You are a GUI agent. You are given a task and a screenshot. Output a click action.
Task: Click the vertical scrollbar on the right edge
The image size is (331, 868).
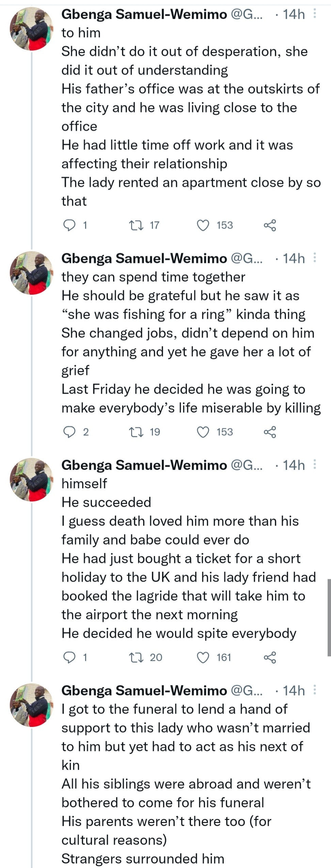pyautogui.click(x=329, y=617)
